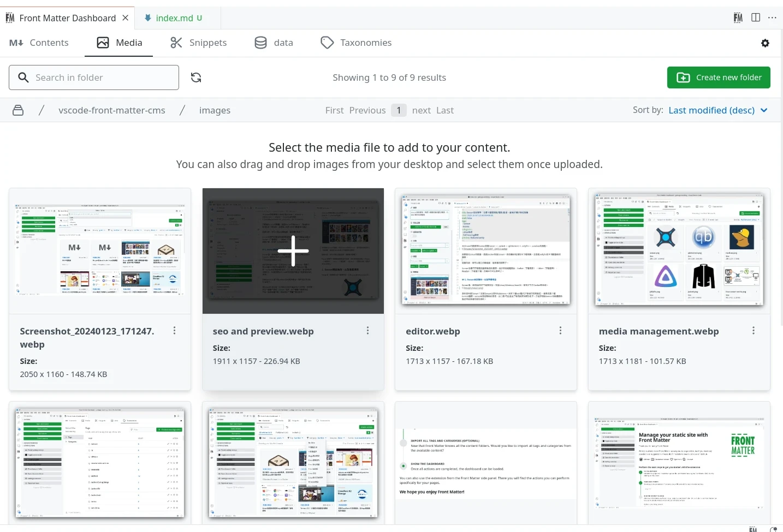
Task: Click the Front Matter icon in editor toolbar
Action: coord(738,18)
